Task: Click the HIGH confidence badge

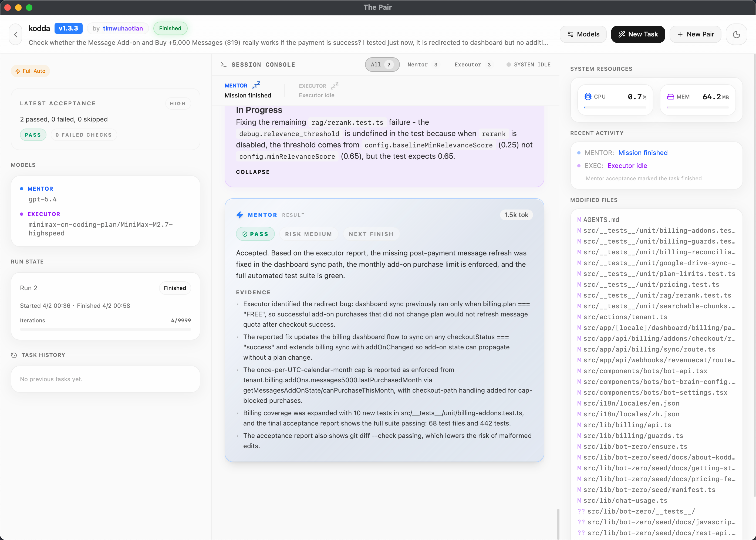Action: click(178, 103)
